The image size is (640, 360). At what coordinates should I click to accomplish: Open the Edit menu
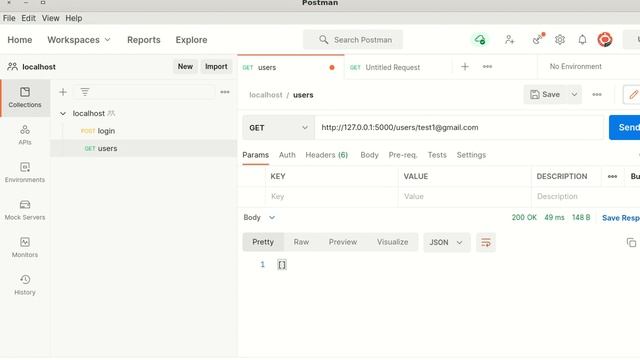pos(28,18)
